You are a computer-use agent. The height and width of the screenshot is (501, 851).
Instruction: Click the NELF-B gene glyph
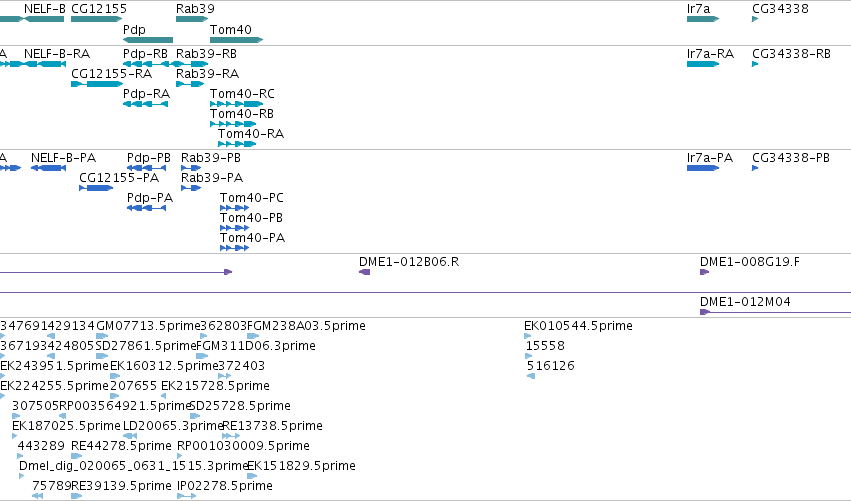pyautogui.click(x=44, y=19)
